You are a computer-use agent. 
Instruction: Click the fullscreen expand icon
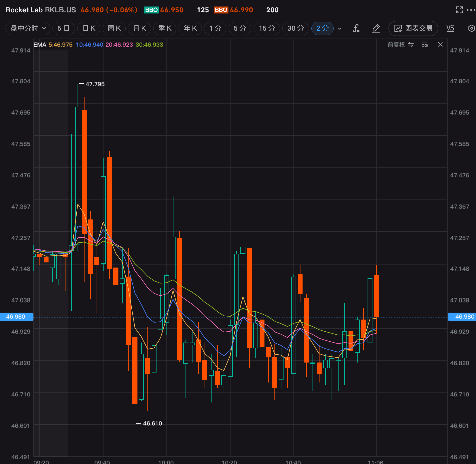point(459,10)
